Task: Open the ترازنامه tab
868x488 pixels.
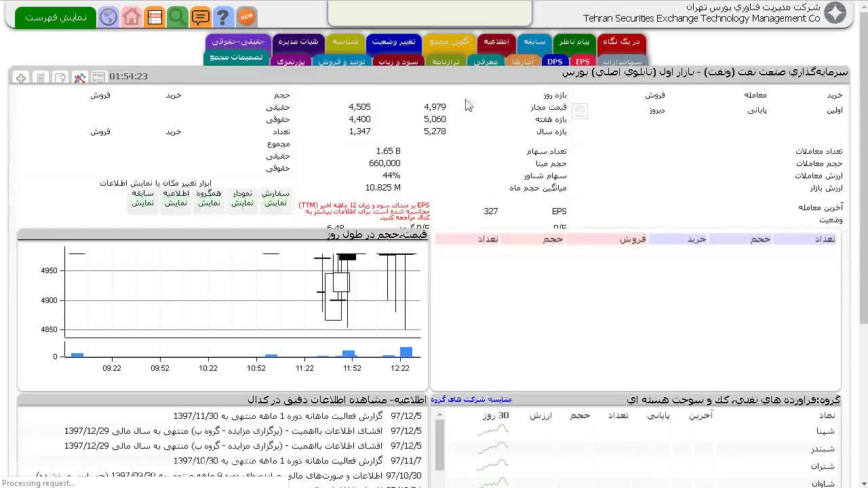Action: 446,62
